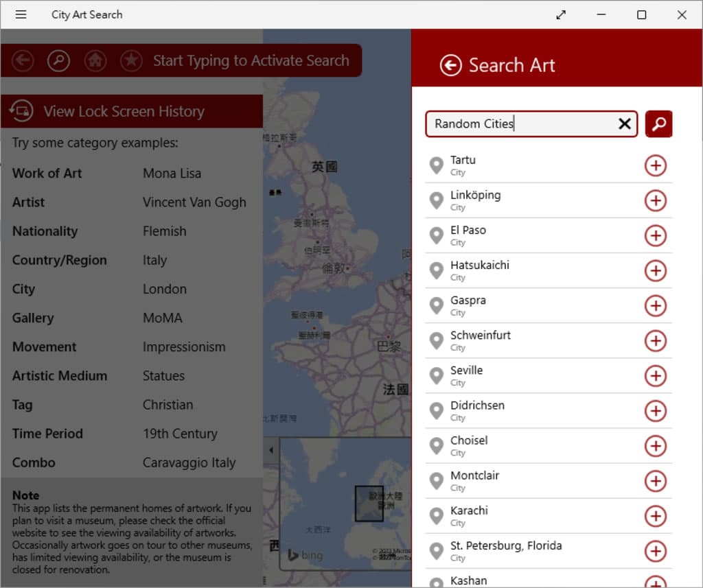Add Linköping with the plus icon
Screen dimensions: 703x588
pyautogui.click(x=656, y=200)
